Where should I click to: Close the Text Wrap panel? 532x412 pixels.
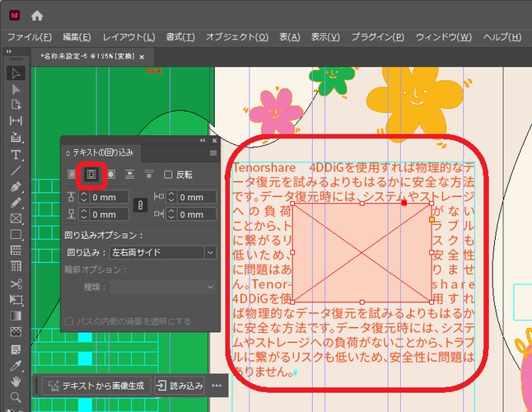[x=214, y=141]
